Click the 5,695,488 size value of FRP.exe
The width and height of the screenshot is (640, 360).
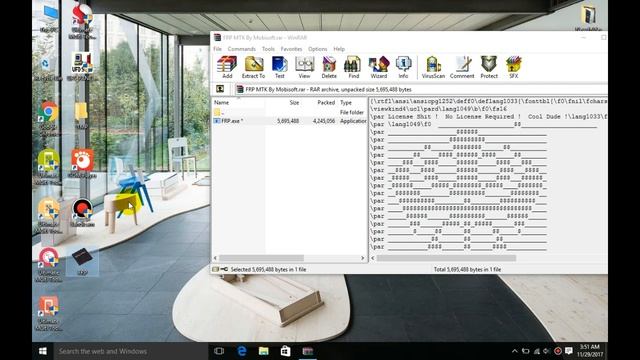(x=288, y=121)
